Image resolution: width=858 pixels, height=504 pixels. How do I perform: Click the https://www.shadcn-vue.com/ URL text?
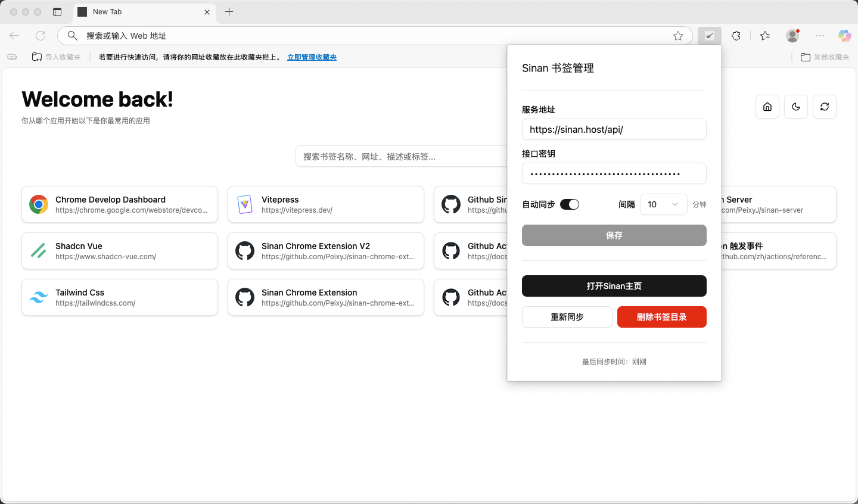pos(105,257)
